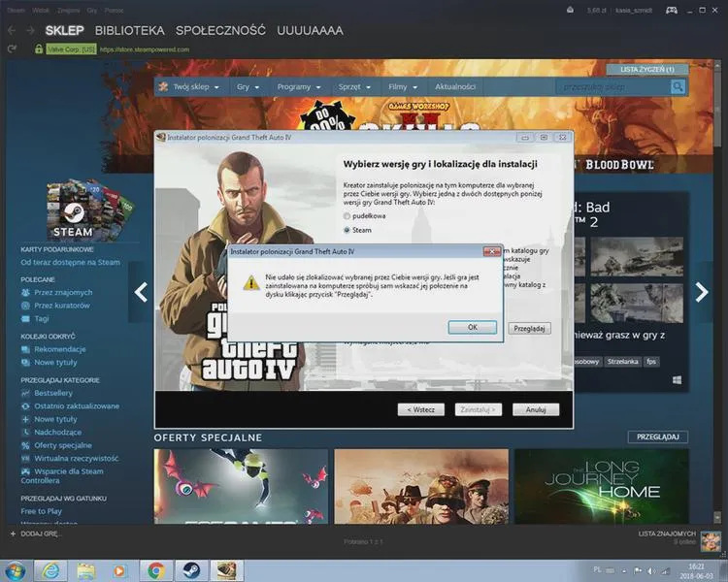
Task: Select the pudełkowa version radio button
Action: coord(347,215)
